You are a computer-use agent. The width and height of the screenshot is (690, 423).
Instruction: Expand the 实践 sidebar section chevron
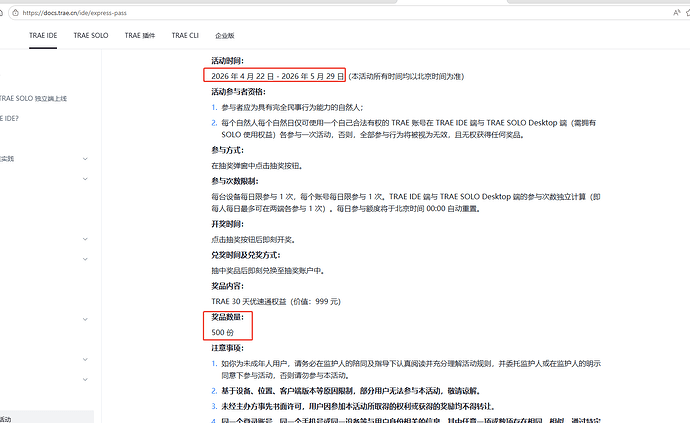85,159
